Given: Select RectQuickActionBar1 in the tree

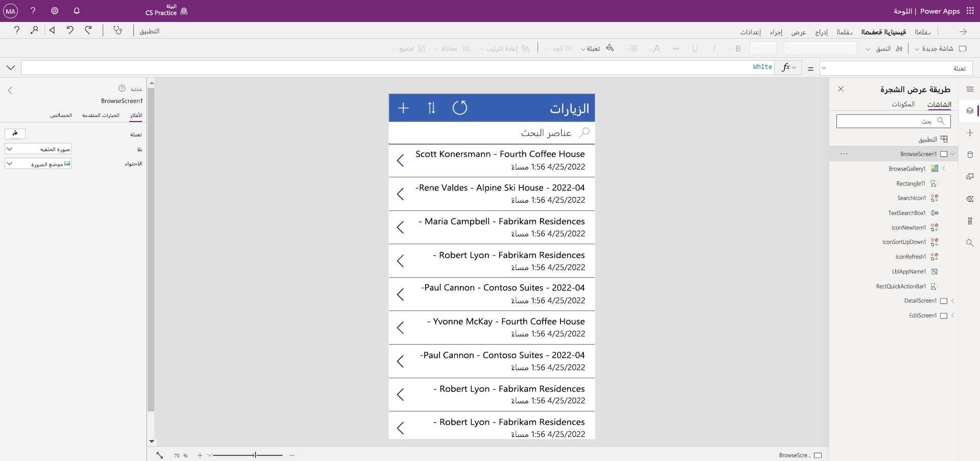Looking at the screenshot, I should (x=901, y=286).
